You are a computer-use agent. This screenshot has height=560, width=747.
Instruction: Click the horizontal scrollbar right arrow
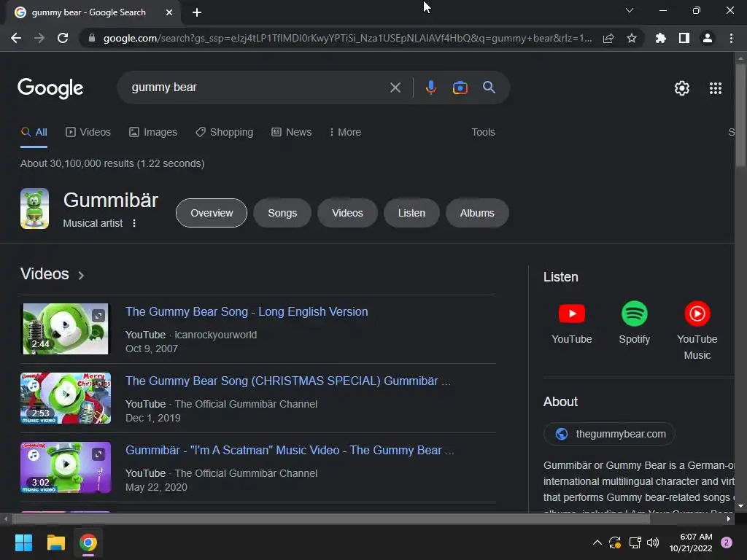[x=729, y=519]
